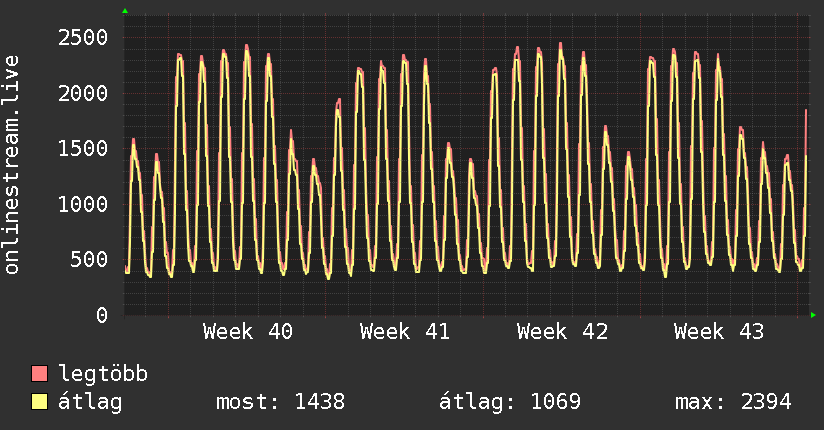
Task: Click the 2500 y-axis value label
Action: [x=83, y=38]
